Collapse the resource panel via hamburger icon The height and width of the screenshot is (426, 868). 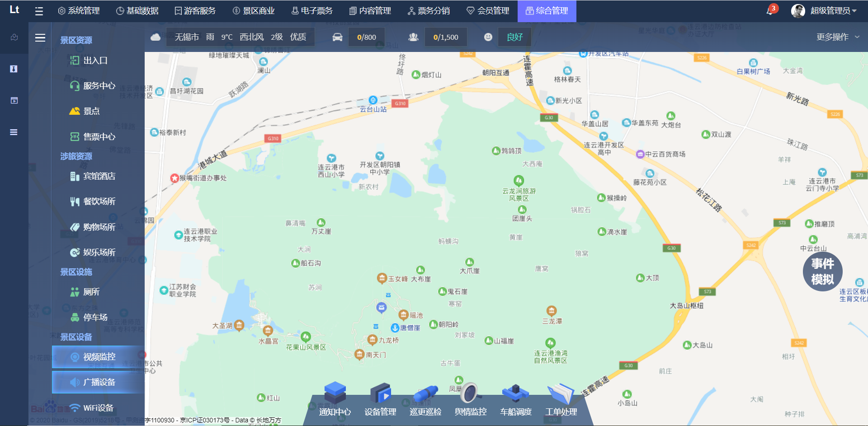point(40,38)
